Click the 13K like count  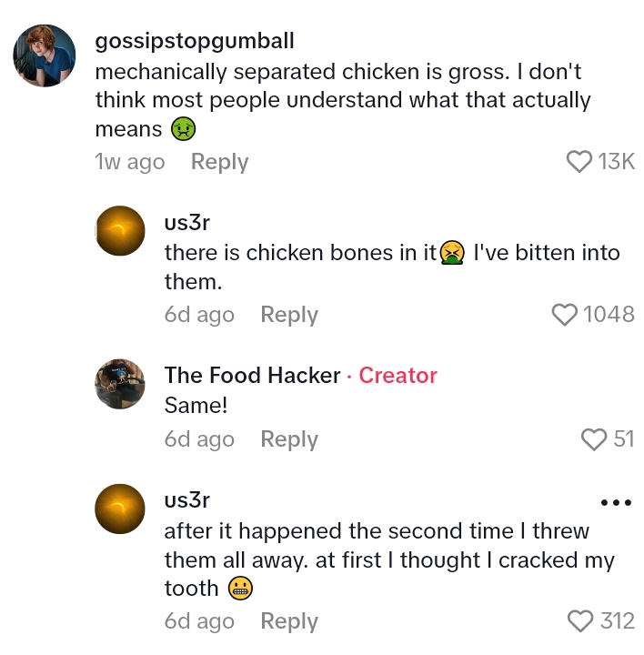(616, 163)
